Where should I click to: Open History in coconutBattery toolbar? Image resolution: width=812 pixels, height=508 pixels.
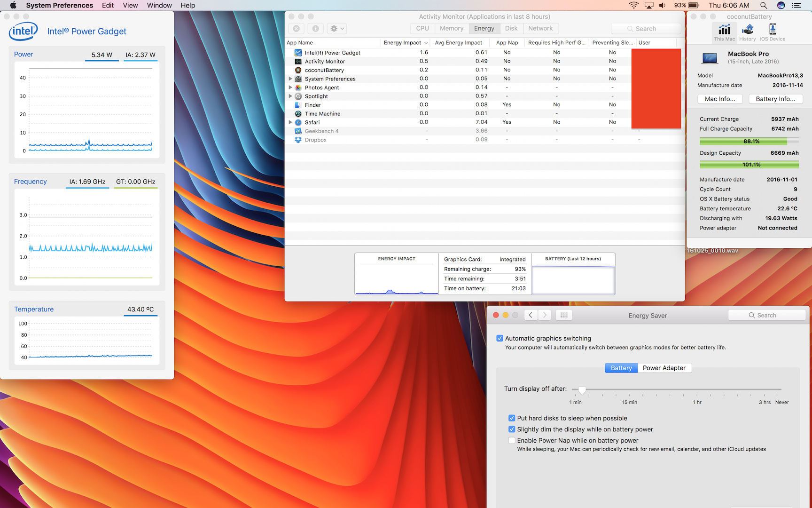(748, 32)
